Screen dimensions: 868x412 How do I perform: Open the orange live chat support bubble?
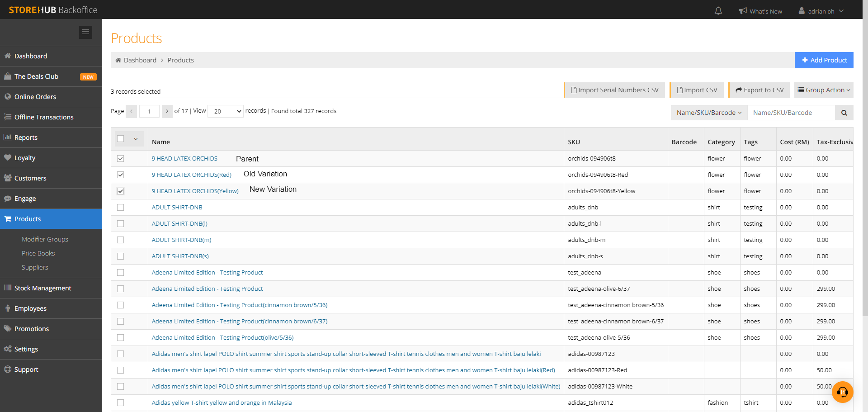[842, 392]
